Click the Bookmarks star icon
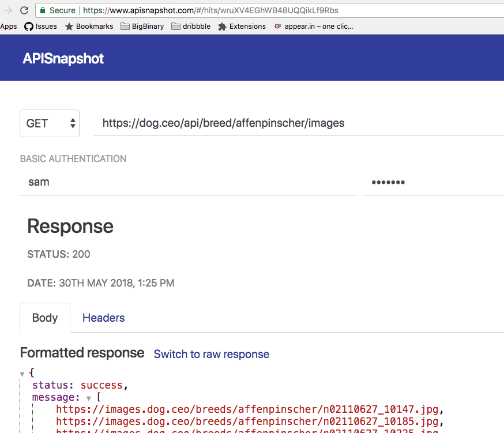Viewport: 504px width, 433px height. pyautogui.click(x=70, y=26)
